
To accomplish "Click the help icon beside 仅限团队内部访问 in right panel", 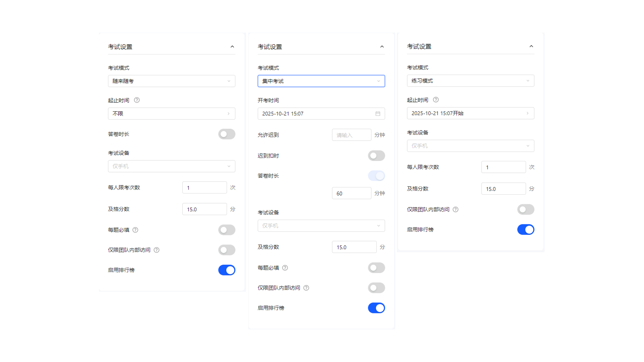I will [455, 209].
